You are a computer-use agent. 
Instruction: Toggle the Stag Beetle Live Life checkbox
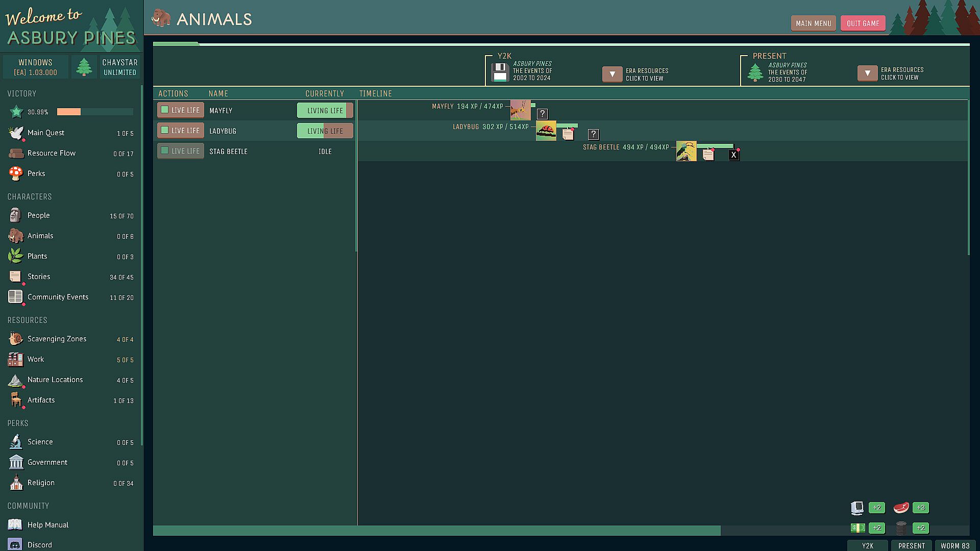(165, 151)
